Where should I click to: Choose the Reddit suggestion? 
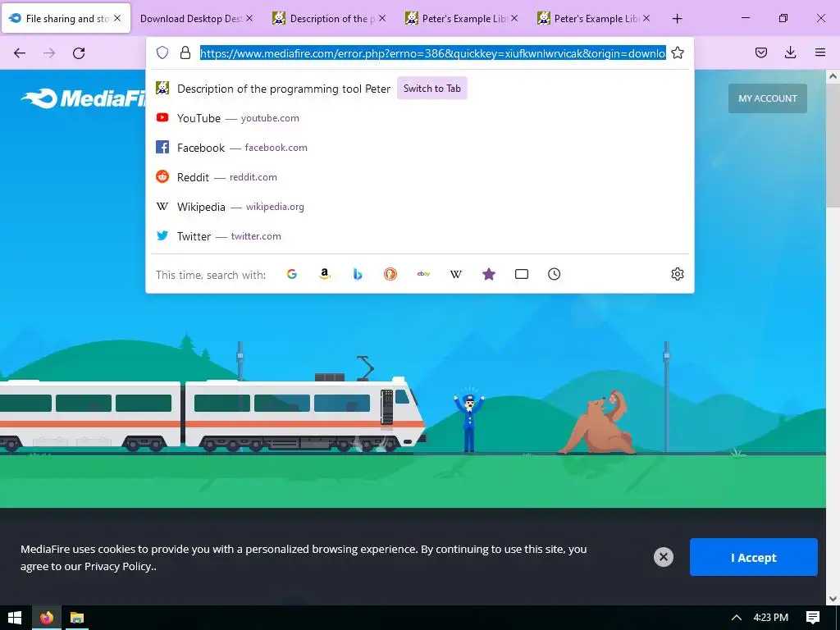coord(419,177)
